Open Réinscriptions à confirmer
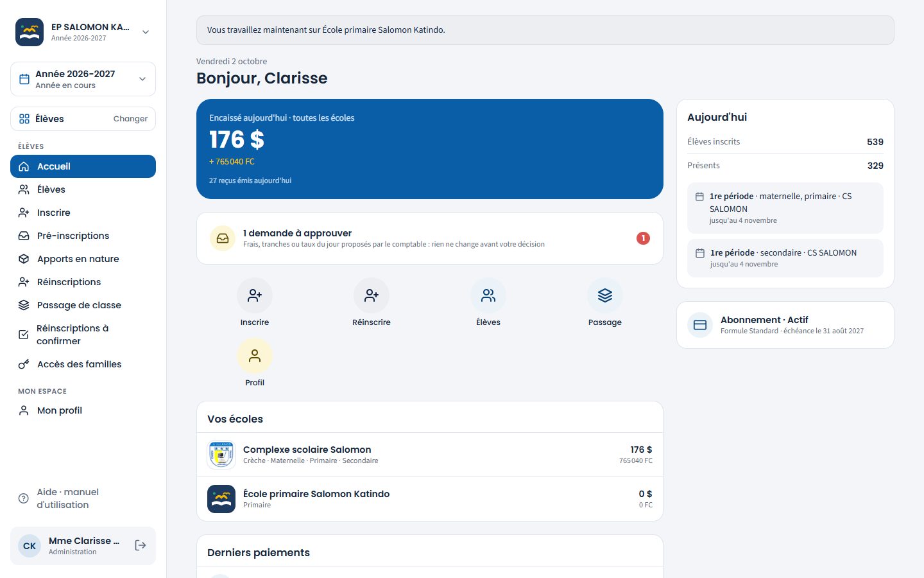 pyautogui.click(x=83, y=335)
